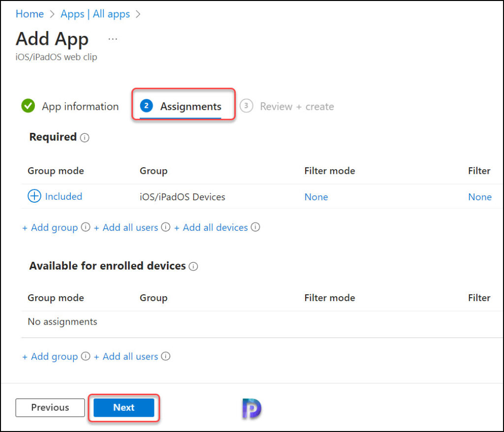Click the step 3 circle icon
This screenshot has height=432, width=504.
click(246, 106)
